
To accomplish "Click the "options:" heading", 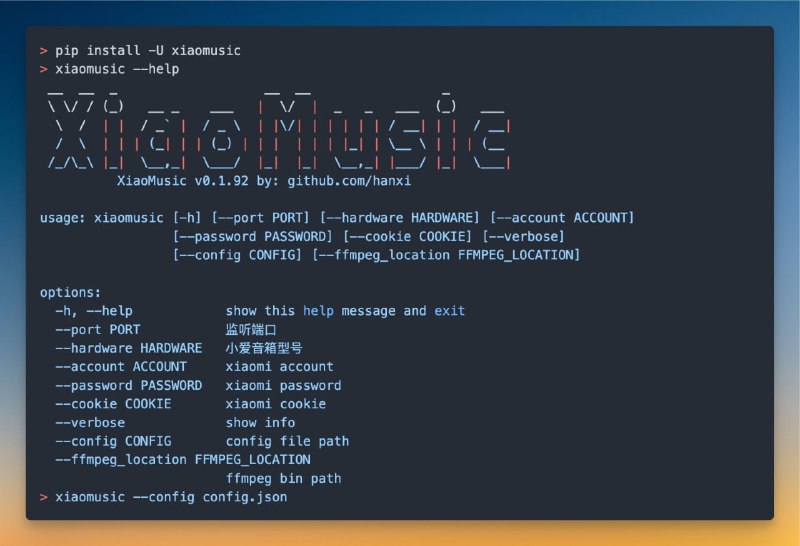I will click(70, 292).
